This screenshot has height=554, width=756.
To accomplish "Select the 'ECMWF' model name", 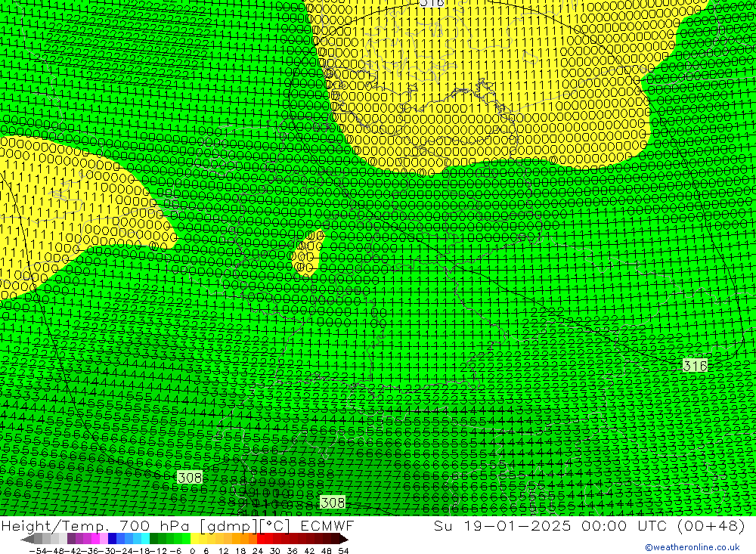I will (327, 525).
